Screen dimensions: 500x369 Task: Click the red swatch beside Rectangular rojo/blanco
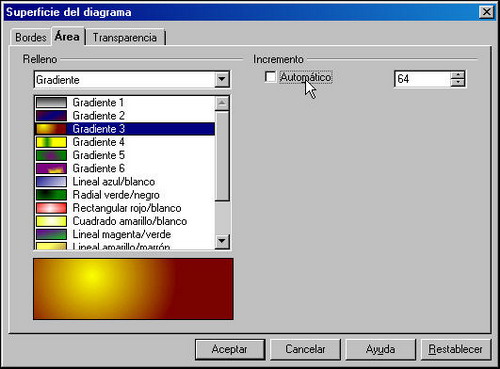tap(51, 208)
